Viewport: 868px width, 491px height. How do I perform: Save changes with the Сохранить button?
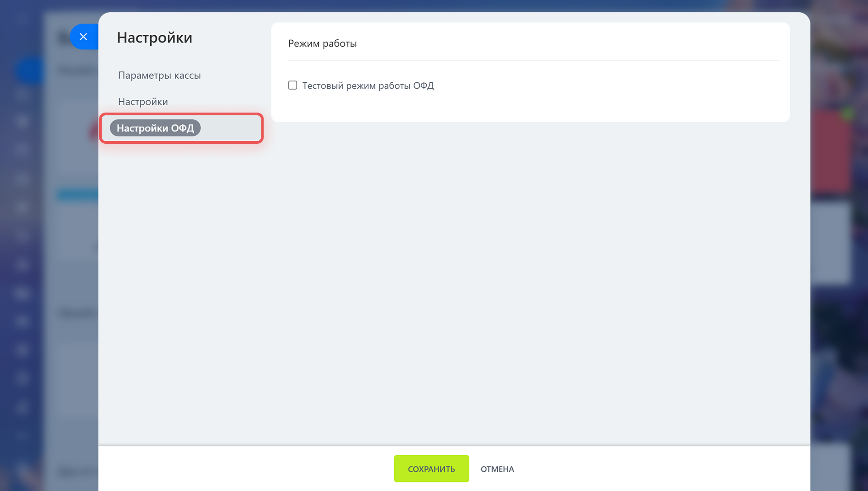431,468
